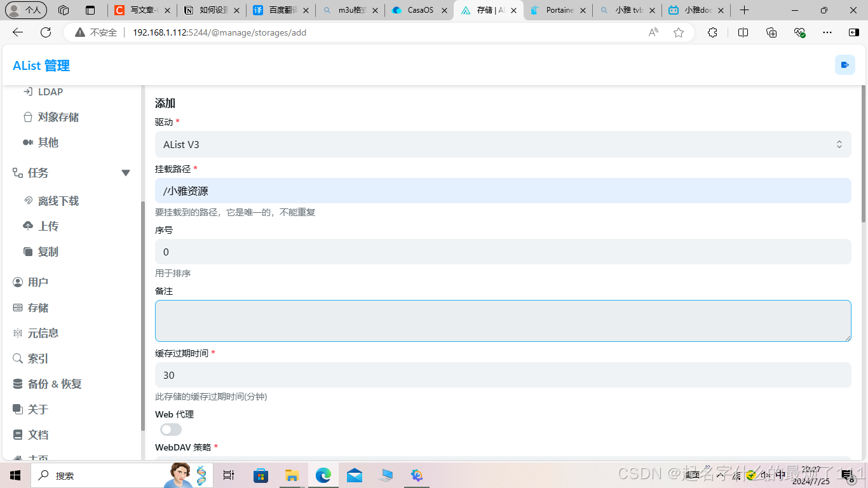Collapse the 任务 section arrow
868x488 pixels.
(126, 173)
